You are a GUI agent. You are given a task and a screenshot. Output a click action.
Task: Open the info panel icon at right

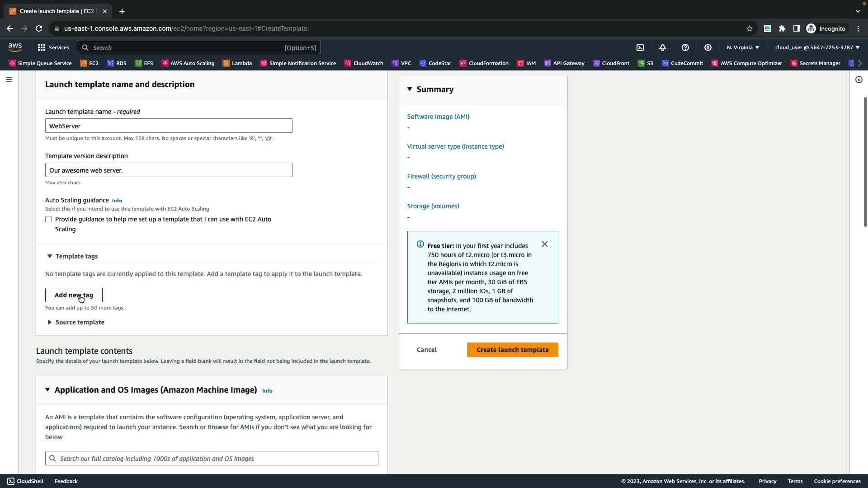[x=859, y=80]
